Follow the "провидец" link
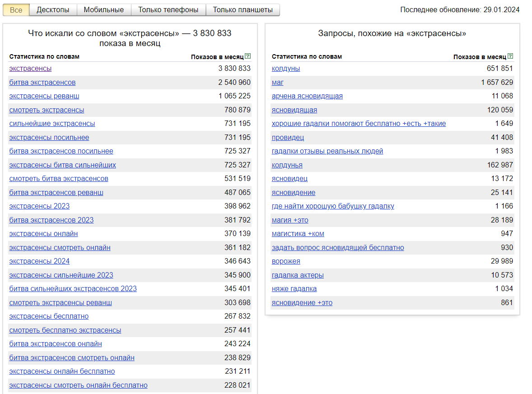 pos(288,137)
